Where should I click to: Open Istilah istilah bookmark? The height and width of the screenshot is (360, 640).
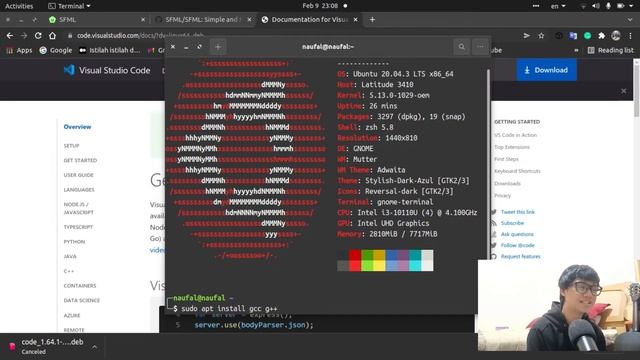tap(109, 50)
